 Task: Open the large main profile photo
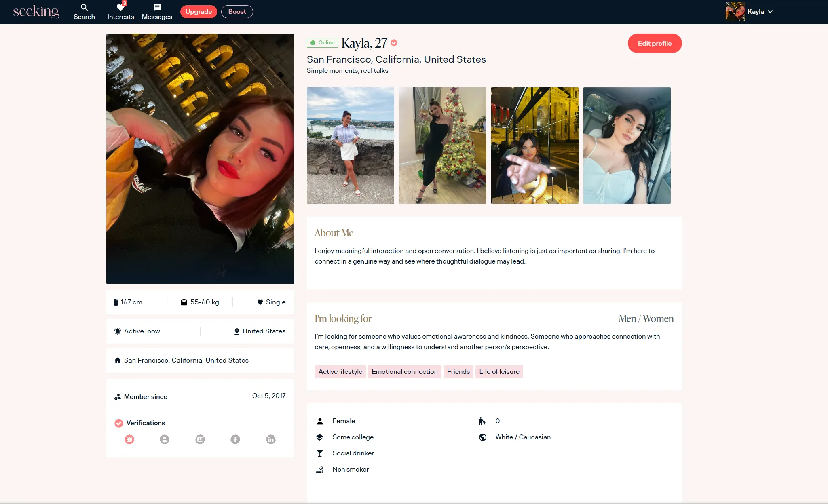coord(200,158)
